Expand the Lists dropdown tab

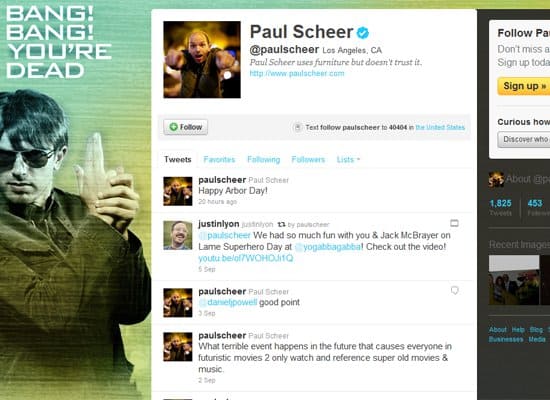coord(348,160)
